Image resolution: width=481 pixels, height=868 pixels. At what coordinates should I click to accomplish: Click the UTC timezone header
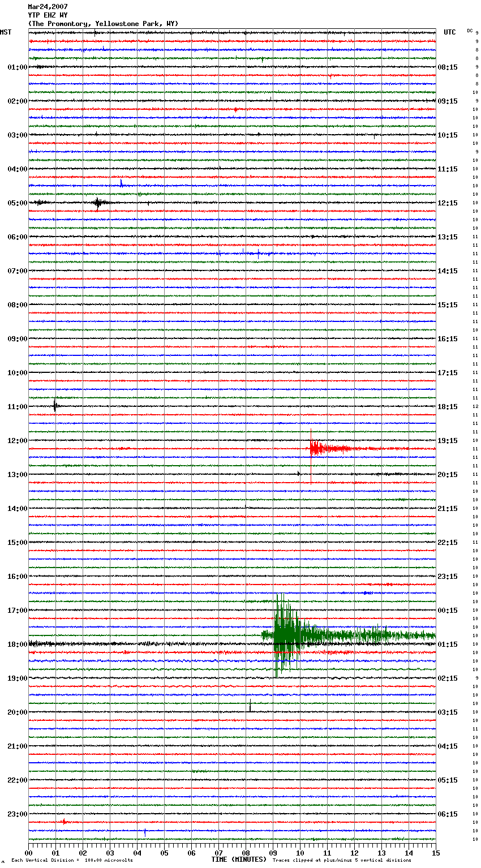click(x=449, y=32)
